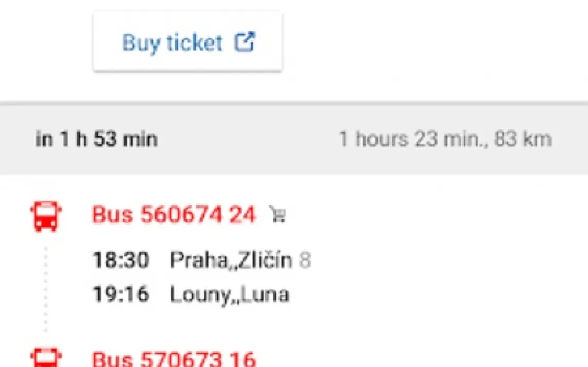Click the 83 km distance label
This screenshot has width=588, height=367.
click(x=522, y=139)
